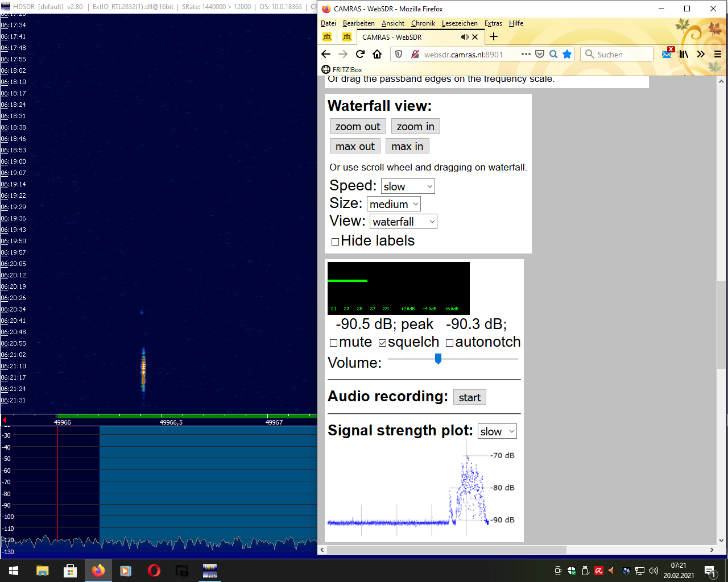This screenshot has width=728, height=582.
Task: Save page to Pocket
Action: click(540, 54)
